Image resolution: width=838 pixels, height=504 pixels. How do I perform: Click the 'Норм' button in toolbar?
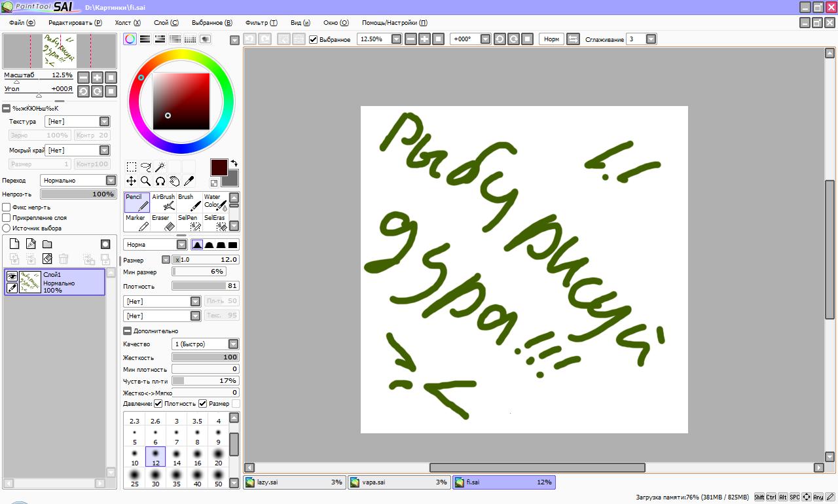click(551, 39)
